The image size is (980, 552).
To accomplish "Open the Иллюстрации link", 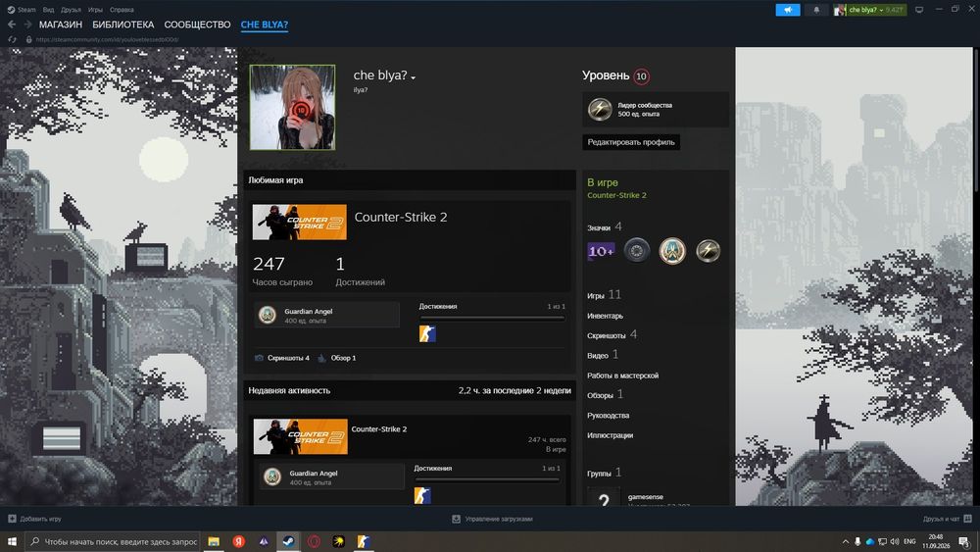I will pyautogui.click(x=610, y=435).
